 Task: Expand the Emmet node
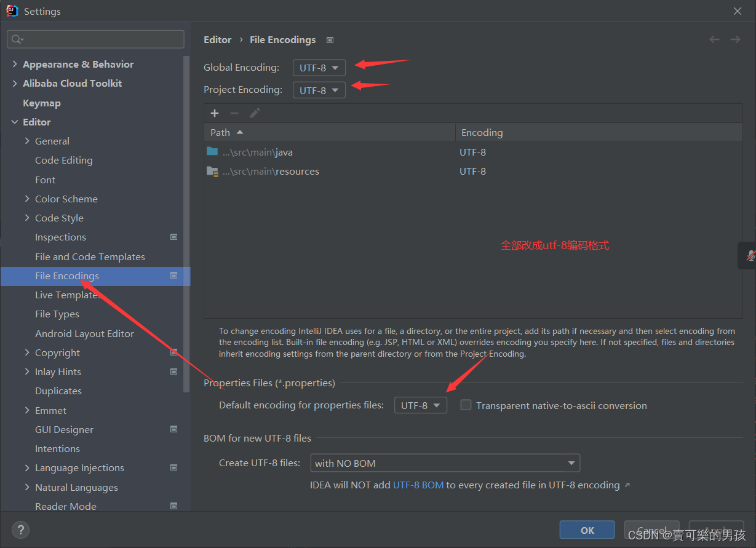27,410
